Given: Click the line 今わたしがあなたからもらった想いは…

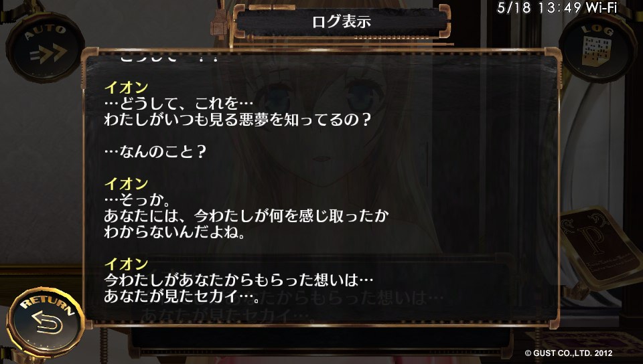Looking at the screenshot, I should pyautogui.click(x=238, y=280).
